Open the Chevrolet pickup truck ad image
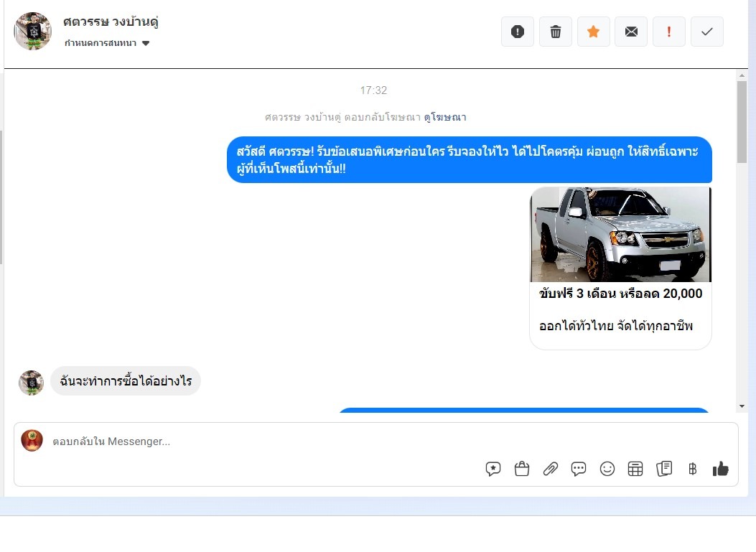Image resolution: width=756 pixels, height=552 pixels. (x=620, y=235)
